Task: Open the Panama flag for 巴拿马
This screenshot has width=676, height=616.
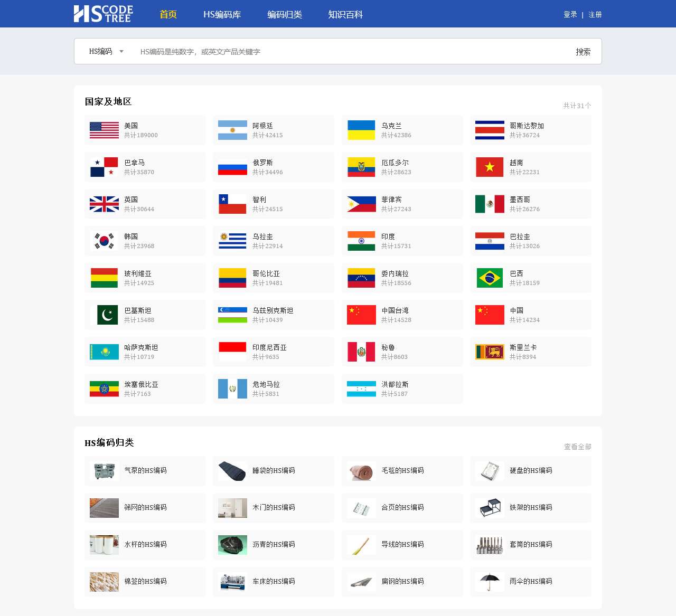Action: tap(104, 167)
